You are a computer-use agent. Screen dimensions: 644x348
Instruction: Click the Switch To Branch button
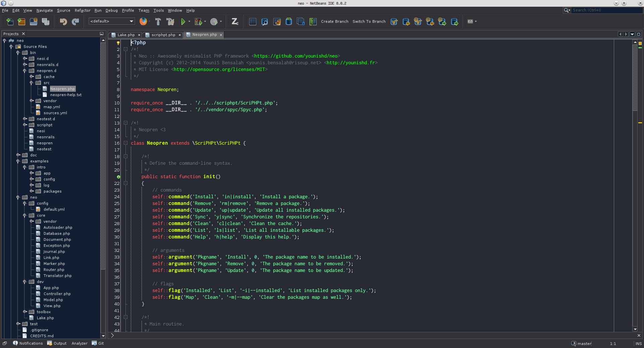tap(369, 21)
